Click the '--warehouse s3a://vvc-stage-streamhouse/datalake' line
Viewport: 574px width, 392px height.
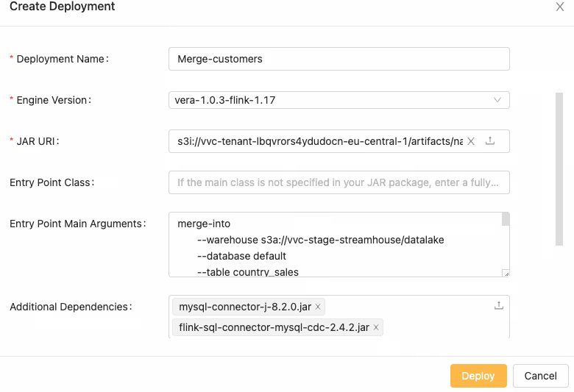tap(321, 240)
